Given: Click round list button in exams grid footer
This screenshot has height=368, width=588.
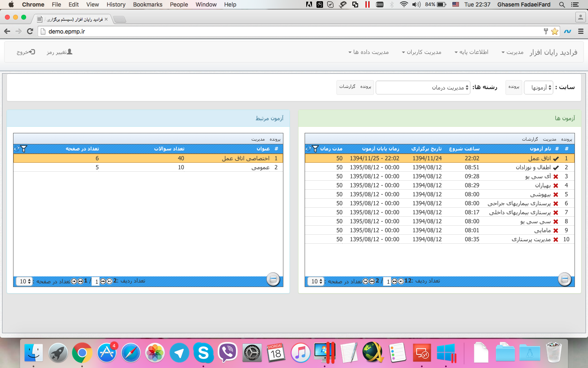Looking at the screenshot, I should coord(564,280).
